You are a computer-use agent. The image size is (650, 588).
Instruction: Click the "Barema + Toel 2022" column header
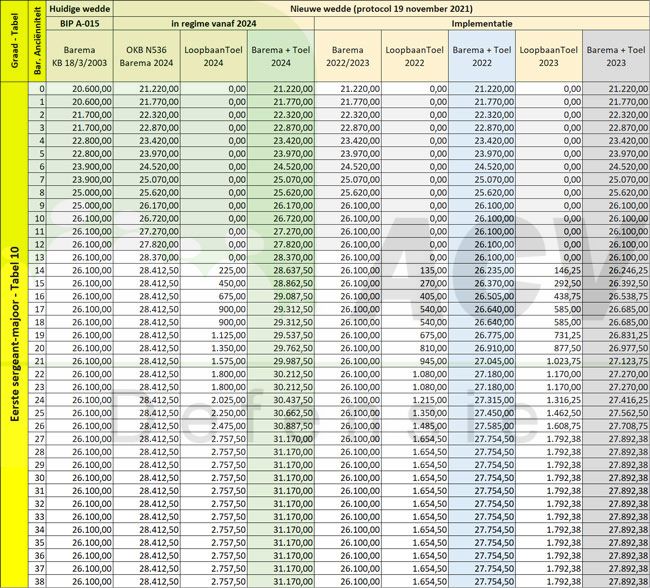point(482,56)
